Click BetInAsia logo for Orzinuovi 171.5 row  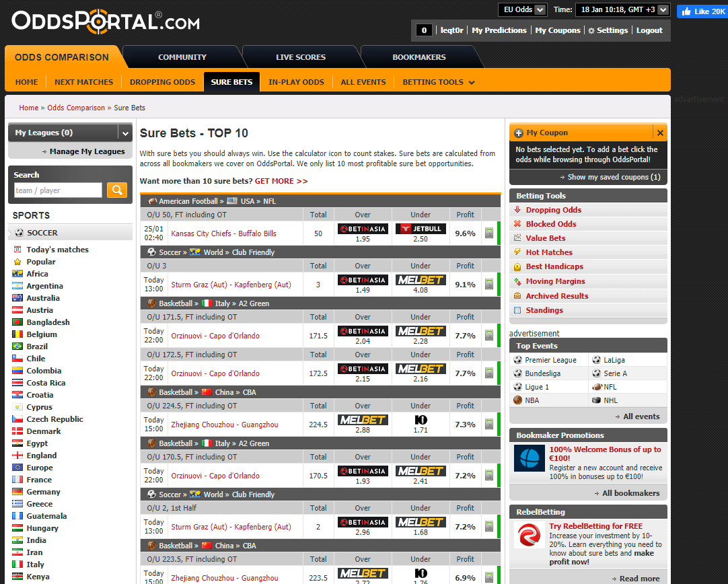click(363, 332)
